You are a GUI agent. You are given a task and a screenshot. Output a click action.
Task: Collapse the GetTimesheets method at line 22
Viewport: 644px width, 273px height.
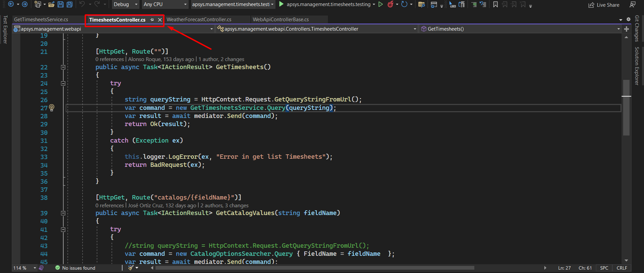click(x=63, y=67)
